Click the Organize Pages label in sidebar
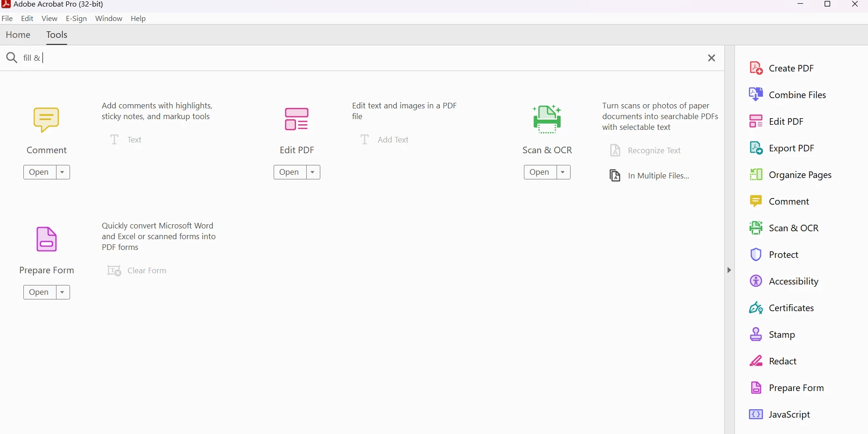The image size is (868, 434). [x=800, y=175]
